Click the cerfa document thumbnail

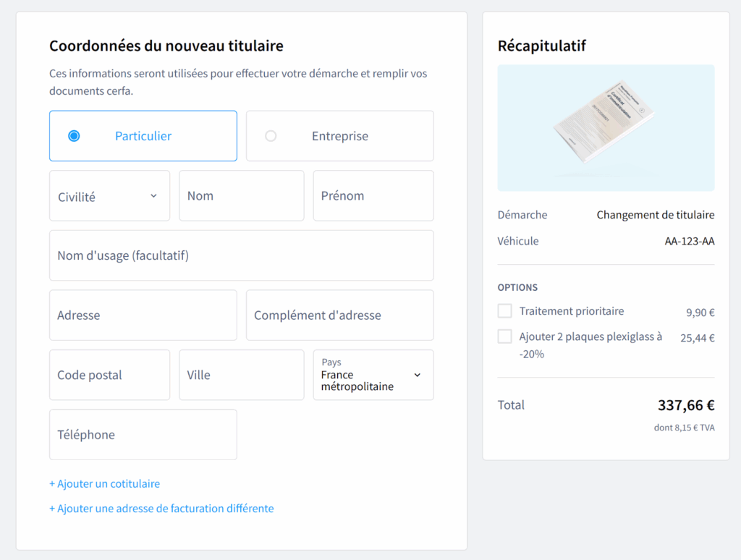(x=606, y=127)
